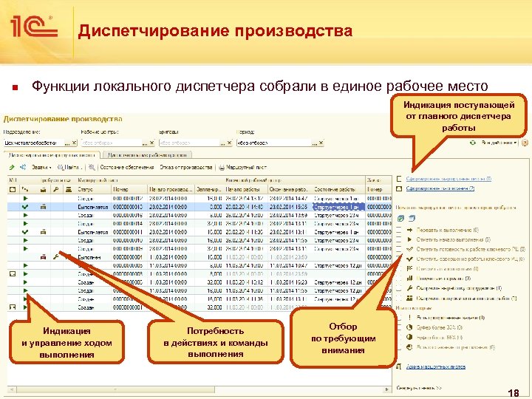
Task: Click the horizontal scrollbar thumb
Action: coord(116,389)
